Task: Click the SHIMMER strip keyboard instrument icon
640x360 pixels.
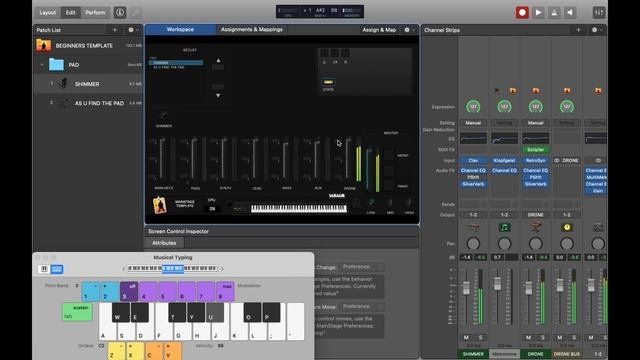Action: (473, 227)
